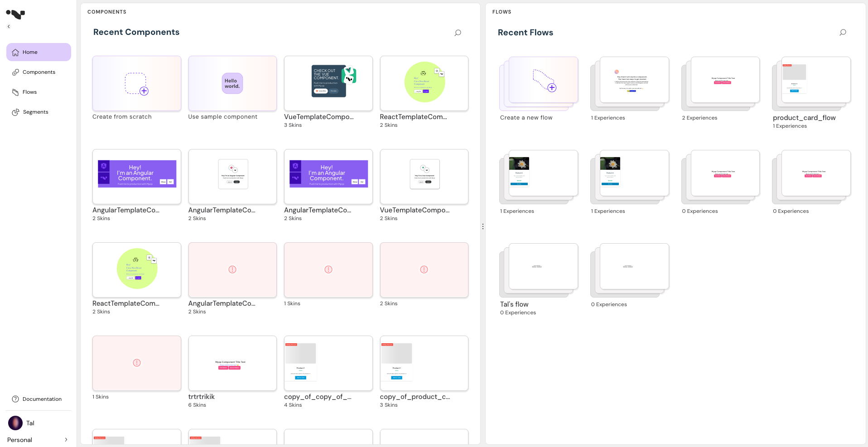Image resolution: width=868 pixels, height=447 pixels.
Task: Open the errored AngularTemplateCo component card
Action: pyautogui.click(x=232, y=270)
